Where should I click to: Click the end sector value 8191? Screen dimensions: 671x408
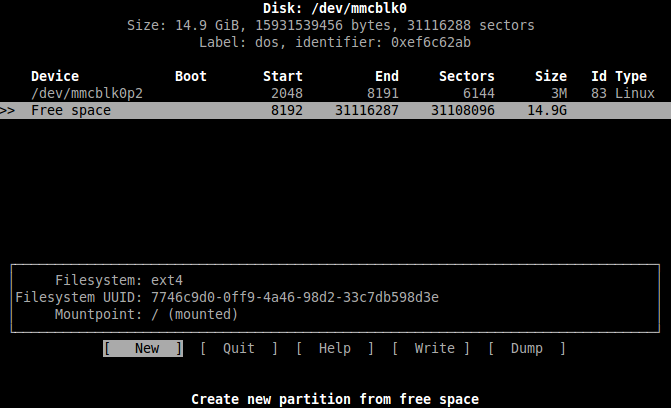[x=383, y=93]
